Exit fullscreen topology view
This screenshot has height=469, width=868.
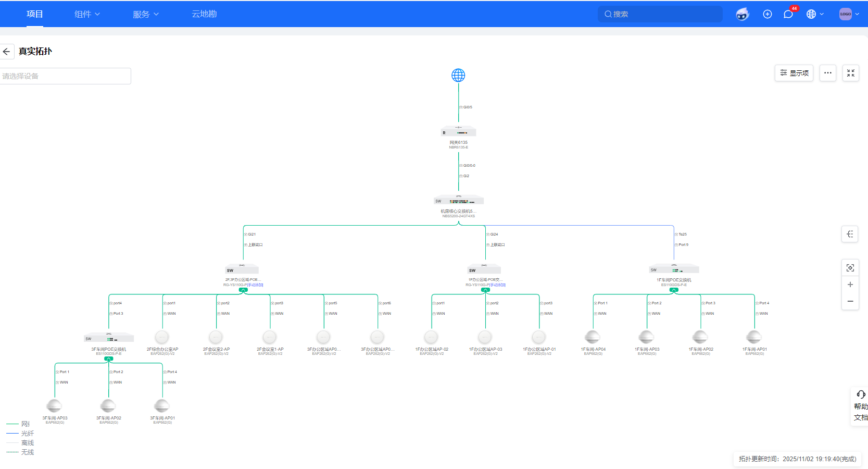coord(850,73)
